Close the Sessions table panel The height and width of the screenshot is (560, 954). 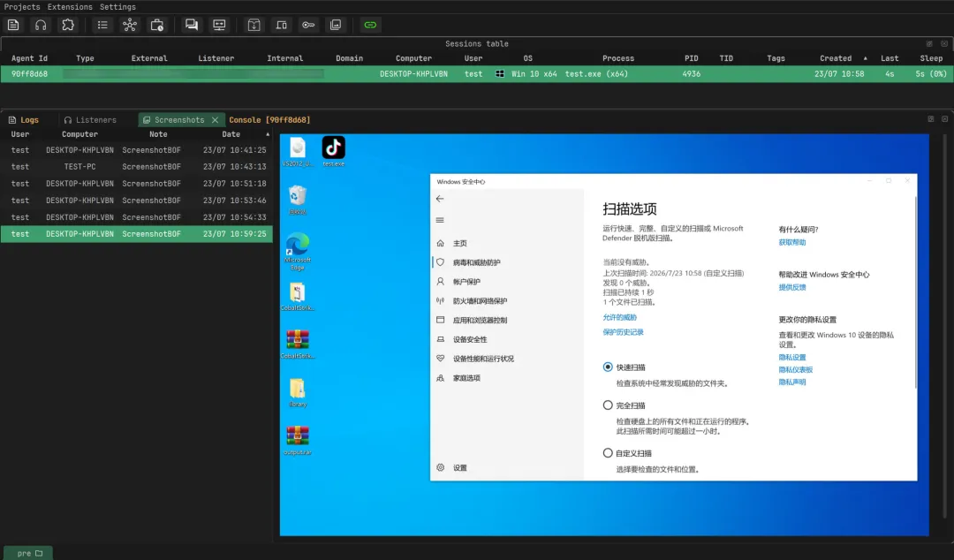click(944, 44)
